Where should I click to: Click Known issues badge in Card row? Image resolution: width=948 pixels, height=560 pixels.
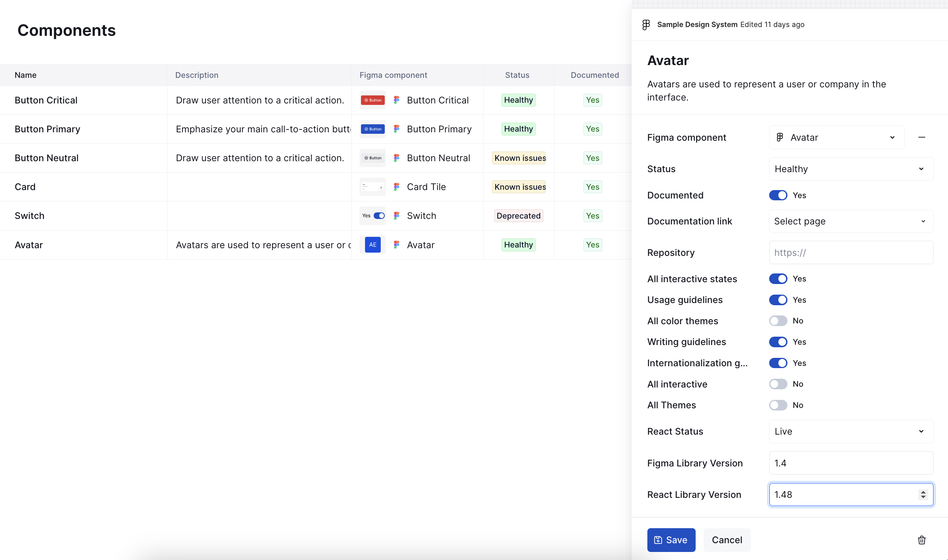pyautogui.click(x=519, y=187)
